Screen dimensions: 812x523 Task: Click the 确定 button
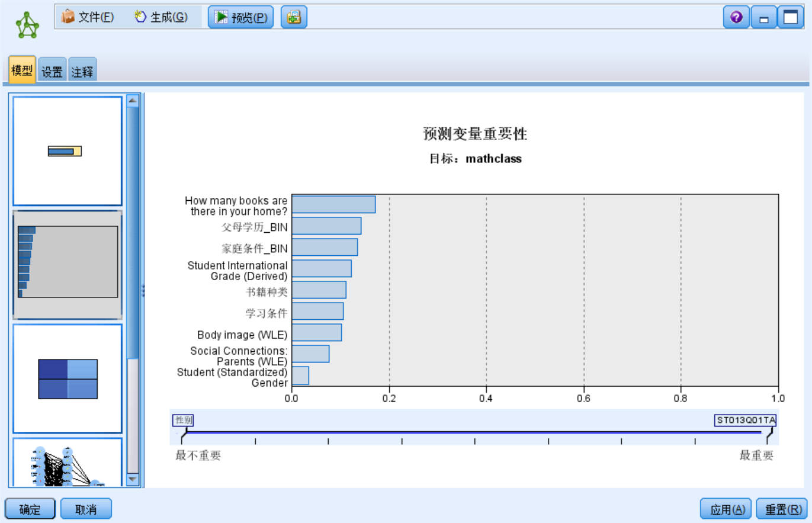coord(30,509)
